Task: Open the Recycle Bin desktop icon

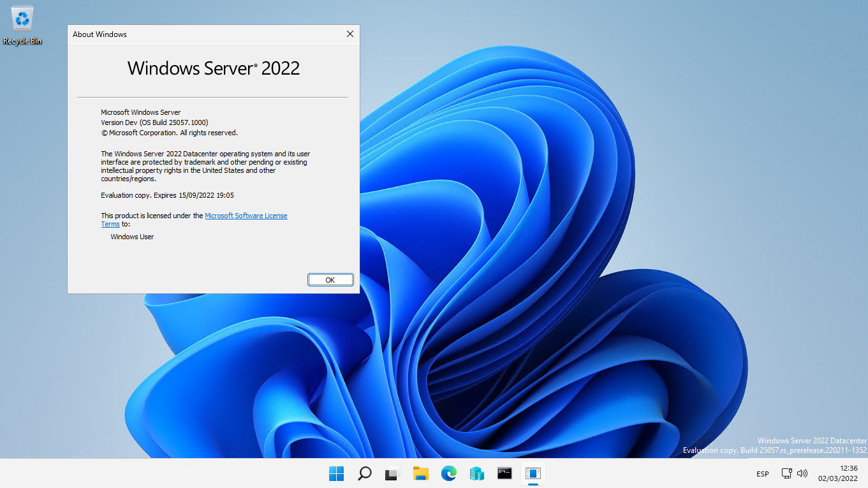Action: point(22,26)
